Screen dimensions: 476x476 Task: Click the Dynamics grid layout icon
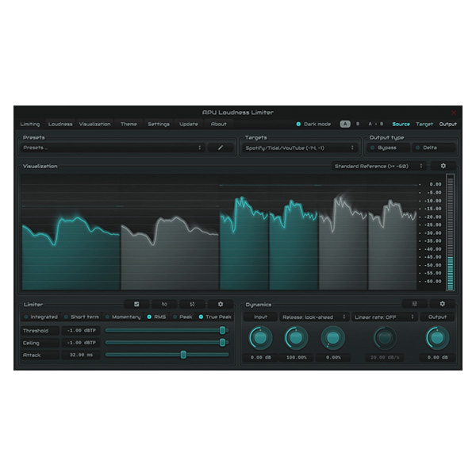(x=415, y=304)
